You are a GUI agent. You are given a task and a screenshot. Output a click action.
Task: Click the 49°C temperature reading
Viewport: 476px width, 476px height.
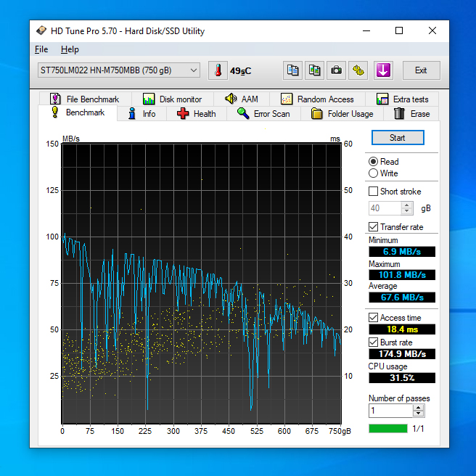(240, 70)
